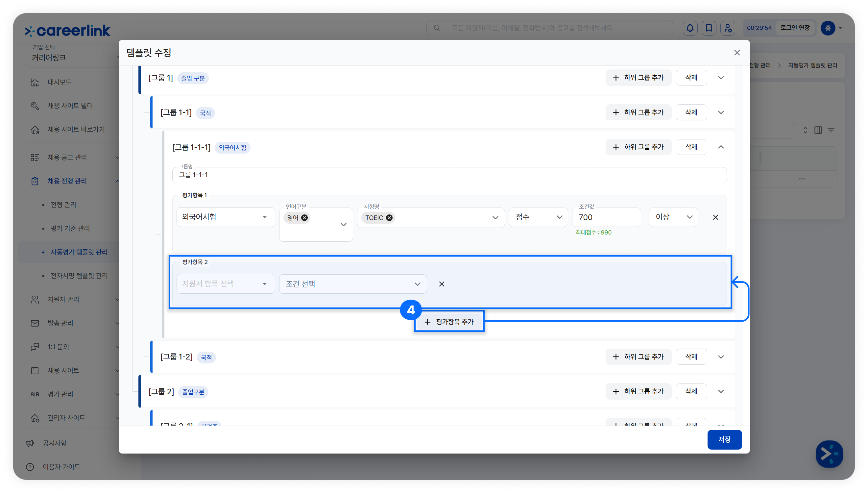Delete 평가항목 1 row with X
The image size is (868, 493).
tap(715, 217)
